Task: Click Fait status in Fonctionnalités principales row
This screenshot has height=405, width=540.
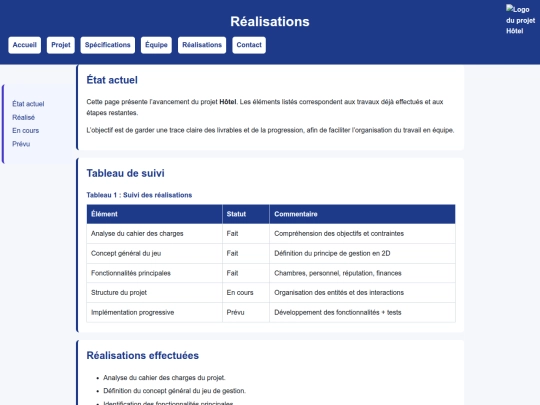Action: tap(246, 273)
